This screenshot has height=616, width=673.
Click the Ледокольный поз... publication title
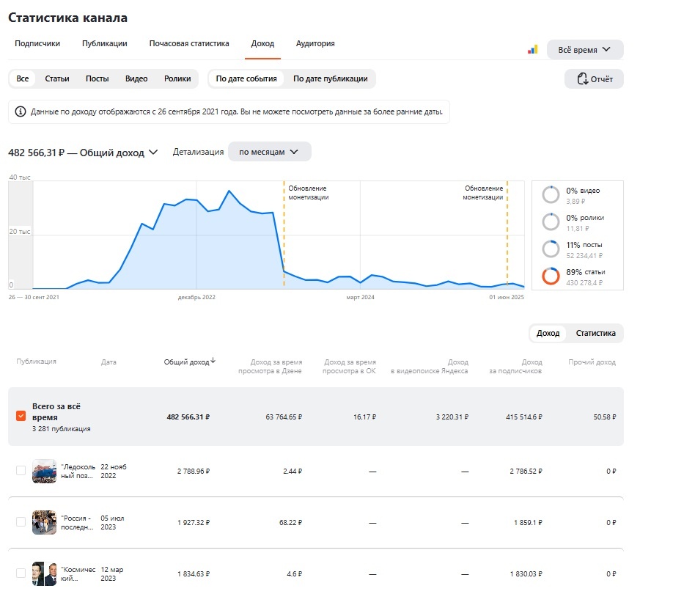[x=78, y=471]
